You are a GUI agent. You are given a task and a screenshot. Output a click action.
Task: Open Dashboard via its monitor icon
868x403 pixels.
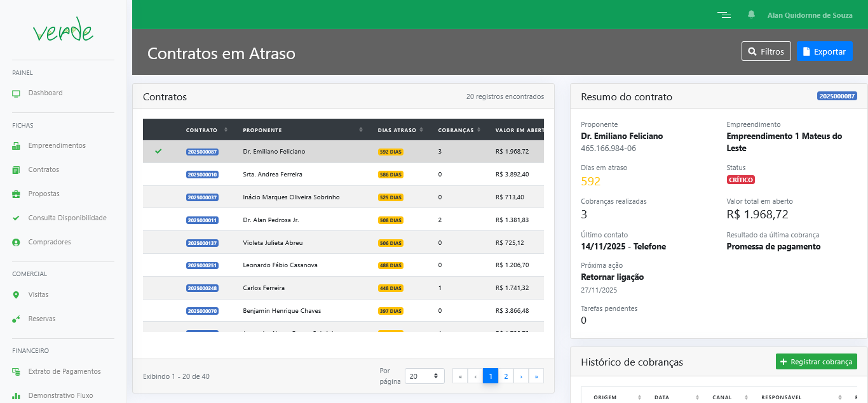tap(16, 93)
